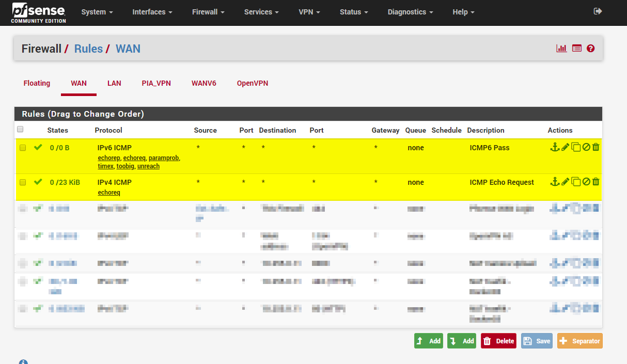The width and height of the screenshot is (627, 364).
Task: Click the Rules breadcrumb link
Action: (x=88, y=49)
